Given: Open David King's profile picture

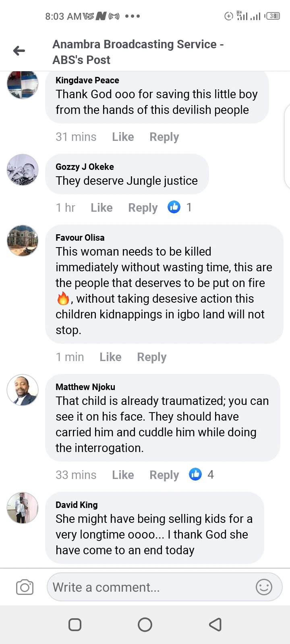Looking at the screenshot, I should coord(23,508).
